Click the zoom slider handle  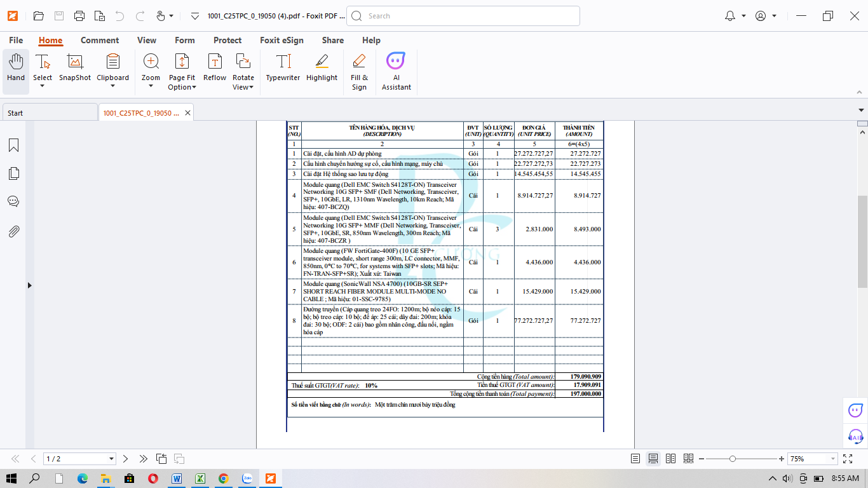(x=733, y=459)
